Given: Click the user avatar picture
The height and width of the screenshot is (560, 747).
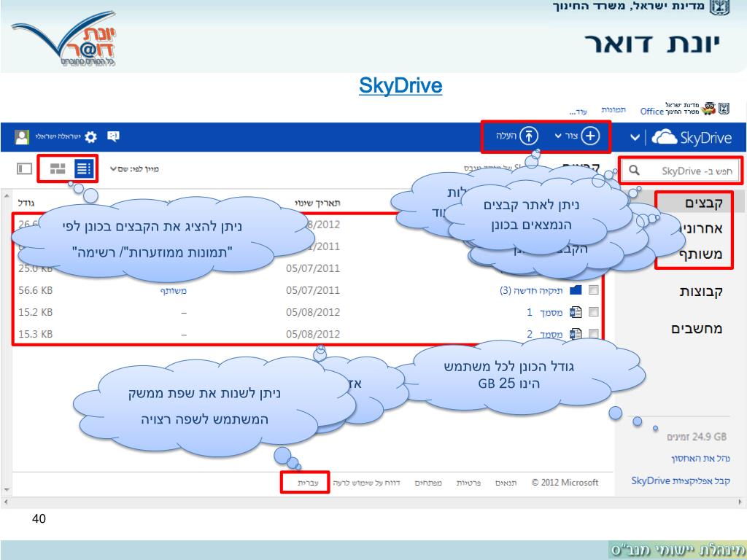Looking at the screenshot, I should pyautogui.click(x=22, y=137).
